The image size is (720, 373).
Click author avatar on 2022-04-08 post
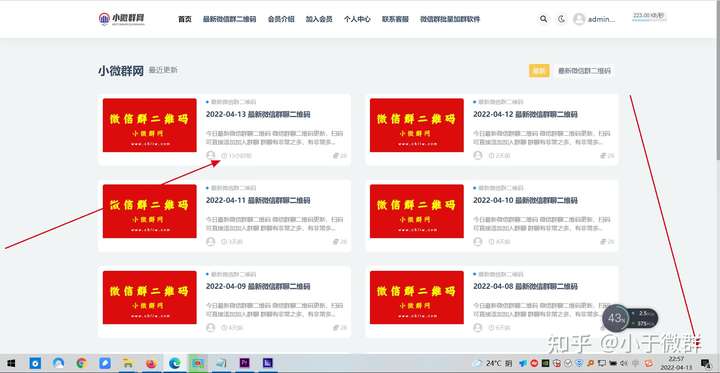point(478,328)
